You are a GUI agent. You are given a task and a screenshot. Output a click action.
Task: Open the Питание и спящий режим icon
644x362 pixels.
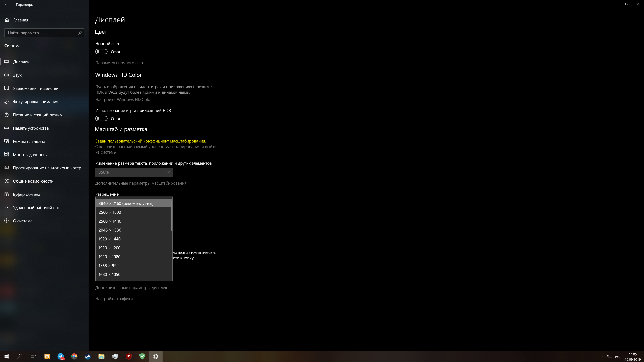(x=7, y=115)
